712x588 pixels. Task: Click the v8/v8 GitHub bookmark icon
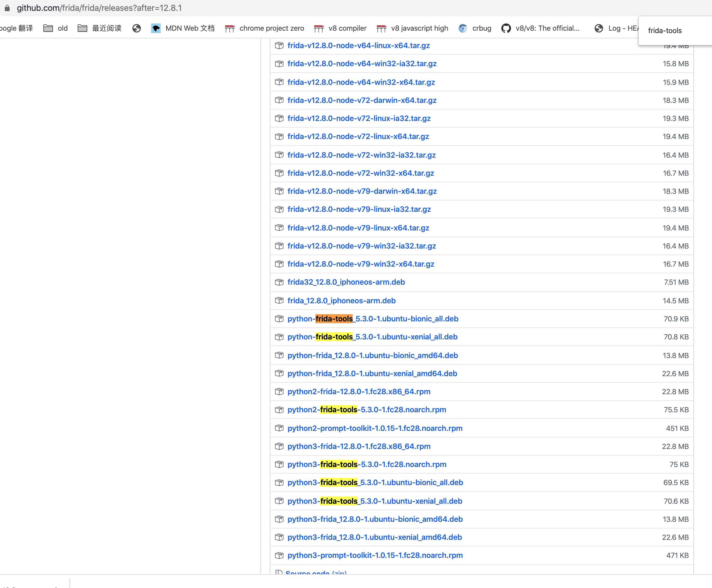(506, 28)
